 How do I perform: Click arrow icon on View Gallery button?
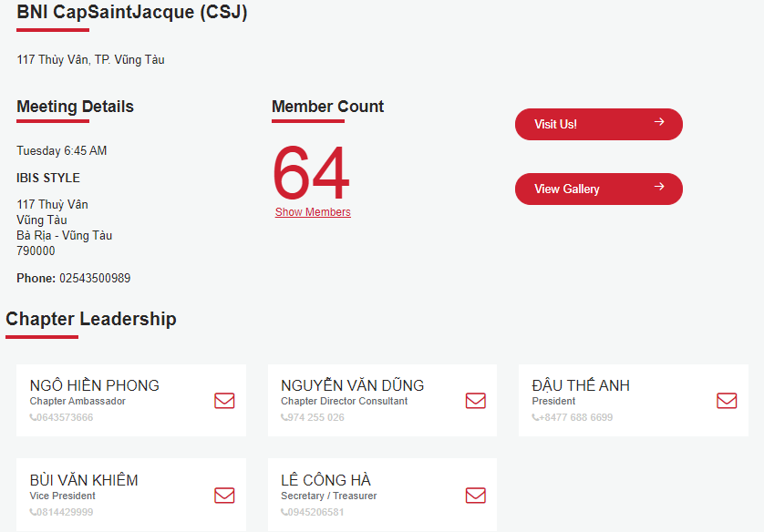click(x=659, y=188)
